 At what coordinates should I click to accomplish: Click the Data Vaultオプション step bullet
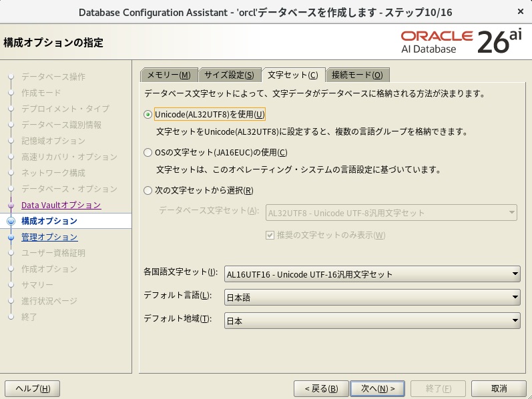pyautogui.click(x=11, y=206)
